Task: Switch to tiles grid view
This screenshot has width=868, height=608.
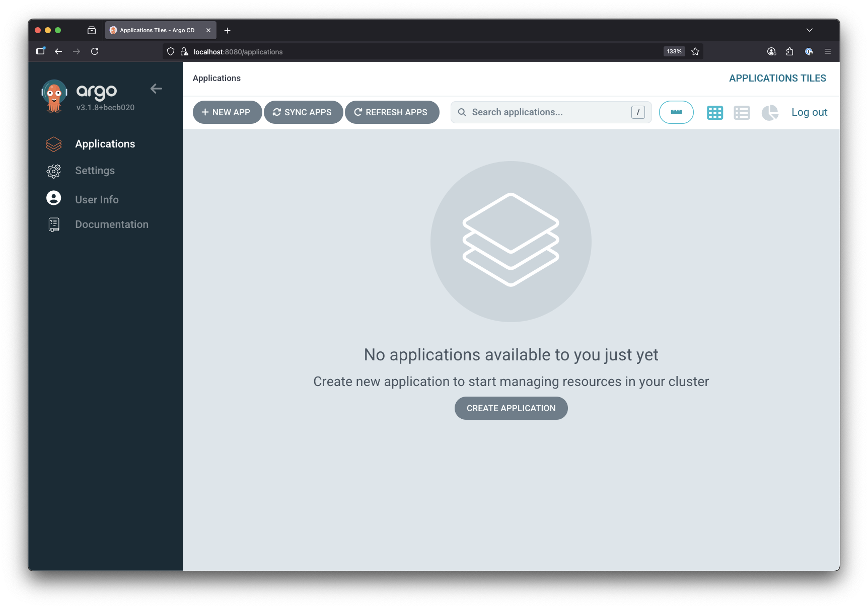Action: (715, 112)
